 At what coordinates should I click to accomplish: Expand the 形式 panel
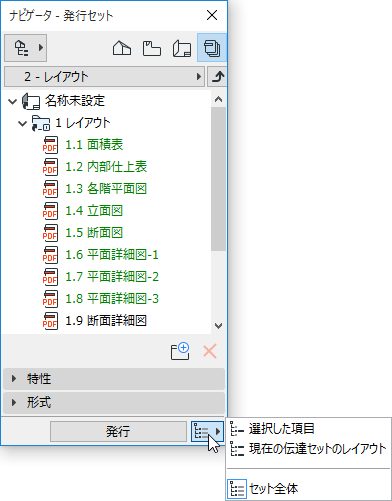(x=114, y=403)
